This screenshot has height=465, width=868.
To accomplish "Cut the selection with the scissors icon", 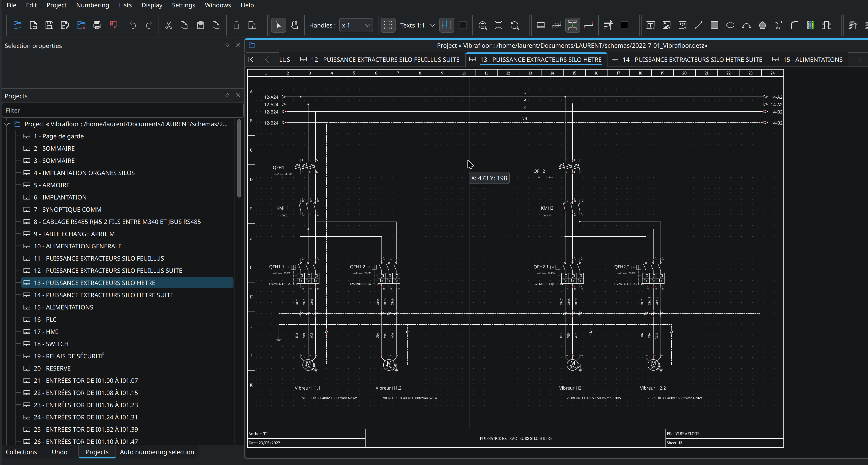I will coord(168,25).
